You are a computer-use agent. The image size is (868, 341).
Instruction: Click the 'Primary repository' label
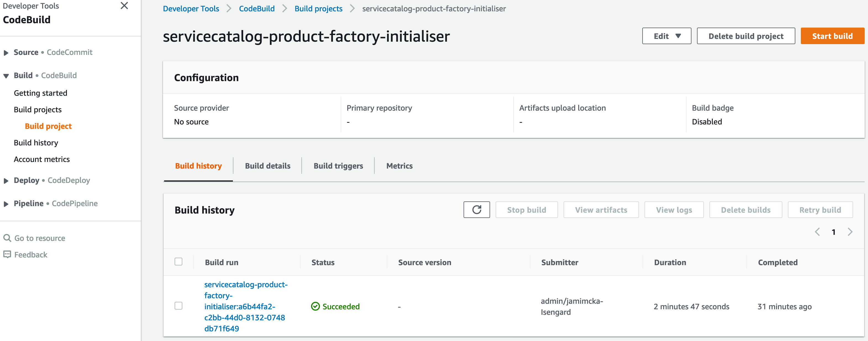(x=379, y=108)
